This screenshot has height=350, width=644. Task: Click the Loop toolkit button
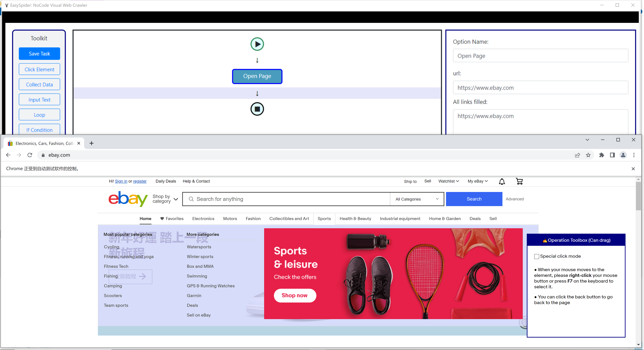39,115
